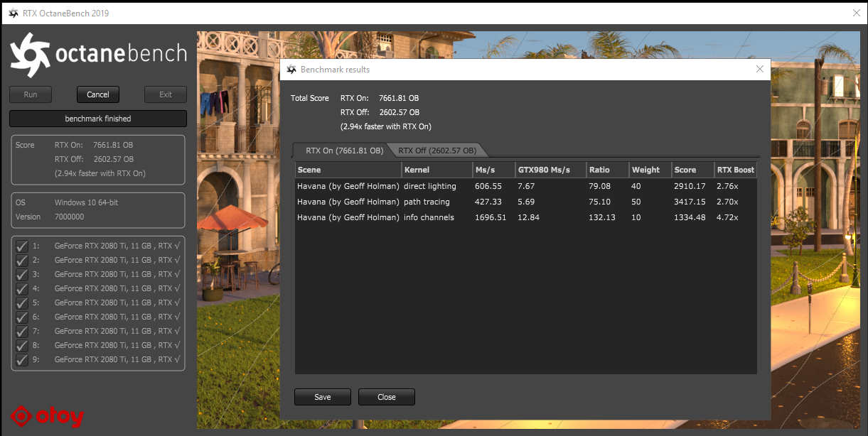The width and height of the screenshot is (868, 436).
Task: Uncheck GPU 2 GeForce RTX 2080 Ti checkbox
Action: click(x=22, y=260)
